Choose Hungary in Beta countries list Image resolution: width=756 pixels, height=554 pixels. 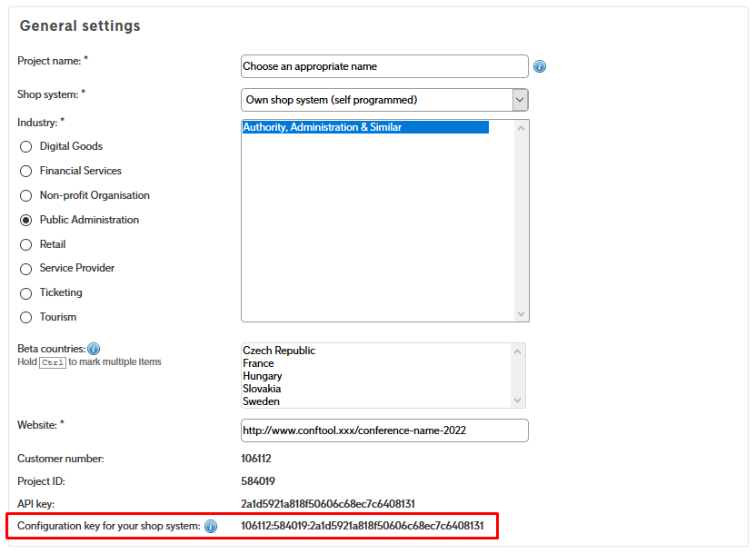pyautogui.click(x=263, y=376)
